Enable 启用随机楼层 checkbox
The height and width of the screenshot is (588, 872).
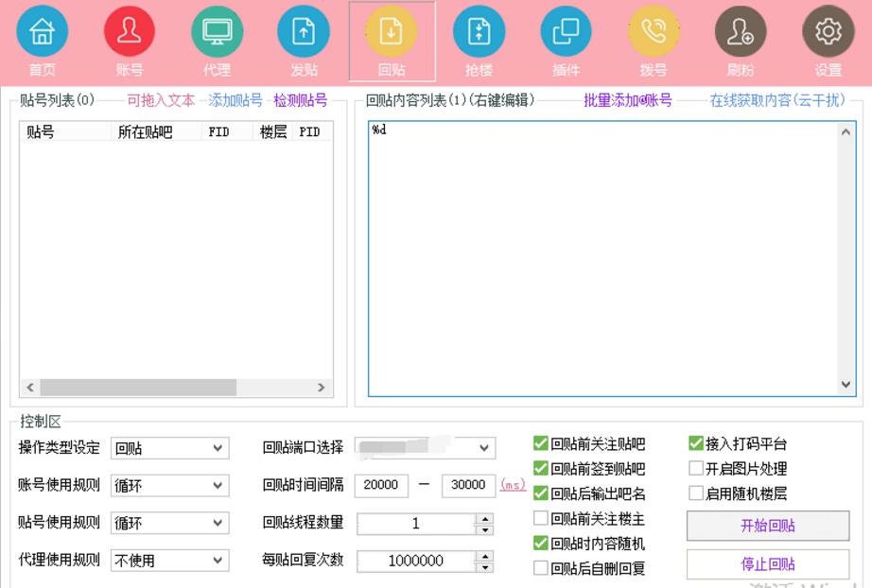(x=696, y=493)
